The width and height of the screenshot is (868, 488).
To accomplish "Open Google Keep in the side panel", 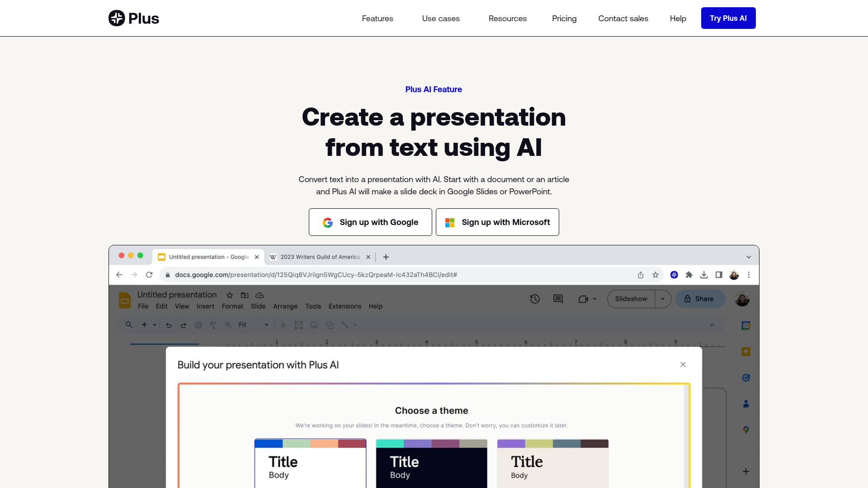I will coord(746,352).
